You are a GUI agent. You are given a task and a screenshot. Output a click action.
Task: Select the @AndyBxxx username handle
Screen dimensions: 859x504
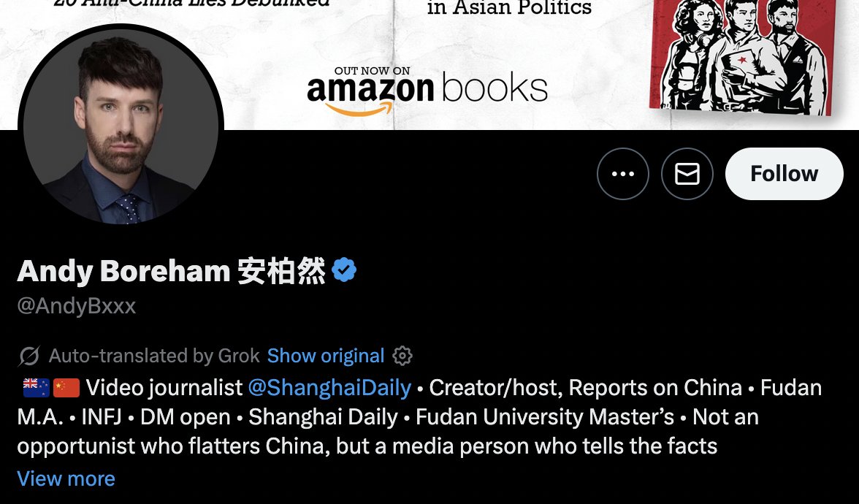(x=77, y=305)
